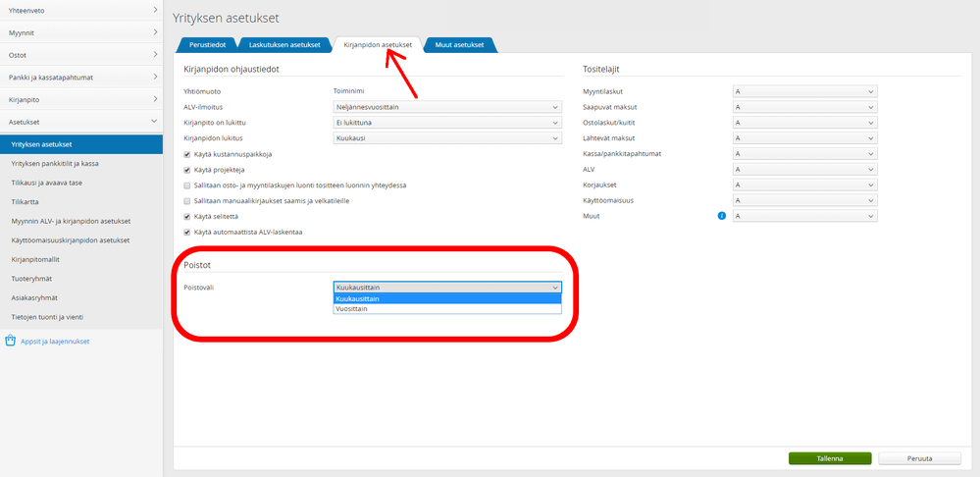Select Vuosittain option in the list
The image size is (980, 477).
[447, 309]
